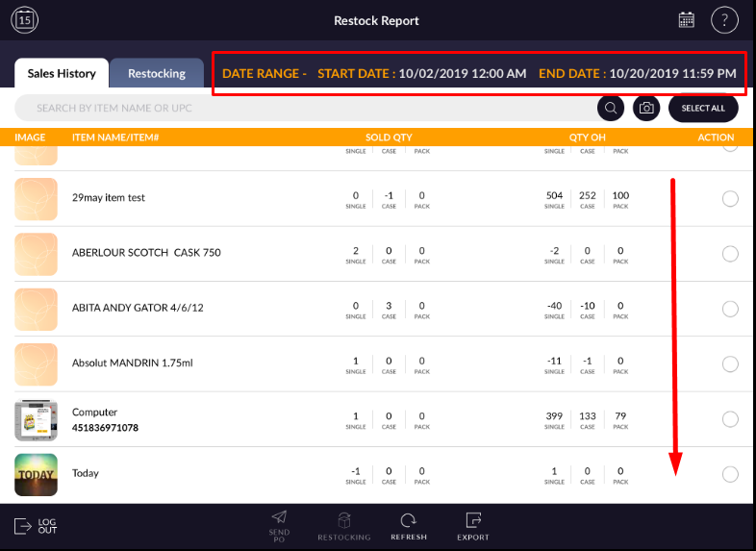
Task: Switch to the Sales History tab
Action: click(x=62, y=73)
